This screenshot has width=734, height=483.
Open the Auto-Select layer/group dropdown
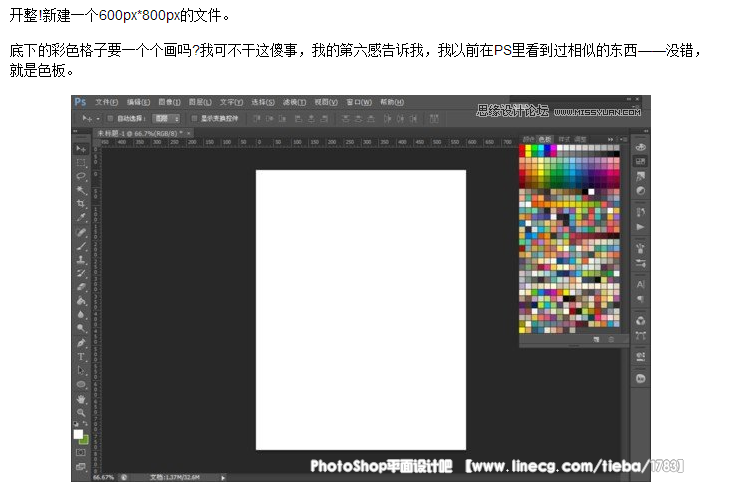coord(167,118)
